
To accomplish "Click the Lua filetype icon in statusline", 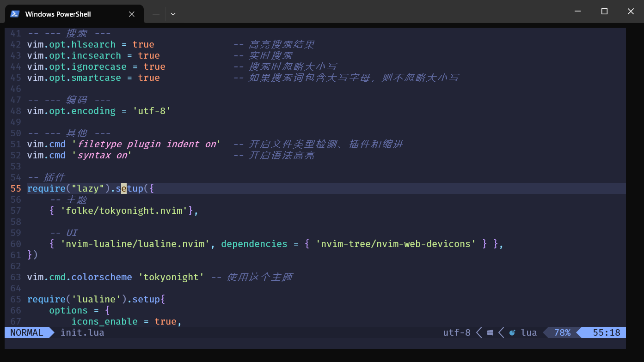I will (512, 332).
